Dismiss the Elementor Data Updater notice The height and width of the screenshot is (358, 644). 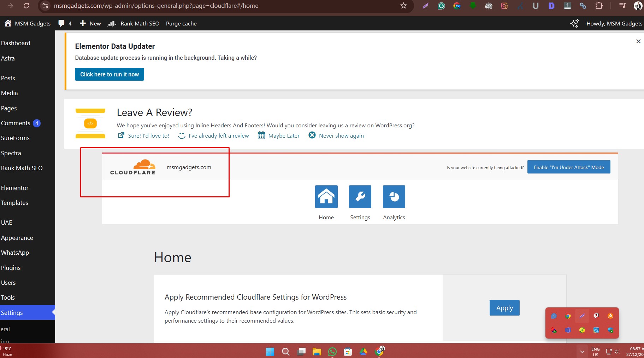(x=638, y=41)
